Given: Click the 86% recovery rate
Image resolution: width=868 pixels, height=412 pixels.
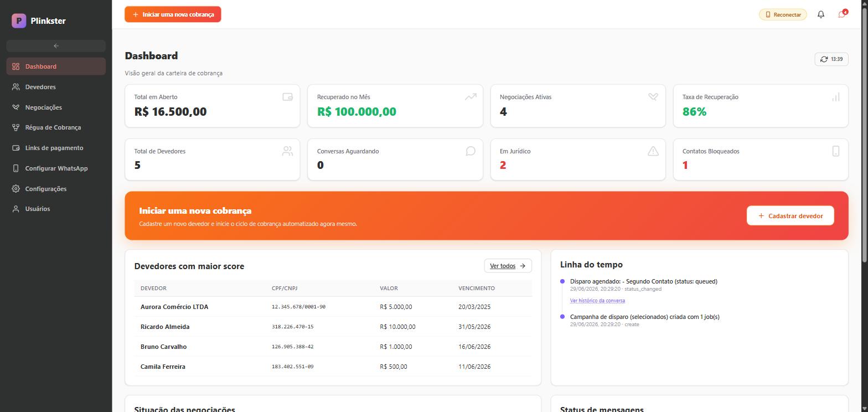Looking at the screenshot, I should [x=694, y=112].
